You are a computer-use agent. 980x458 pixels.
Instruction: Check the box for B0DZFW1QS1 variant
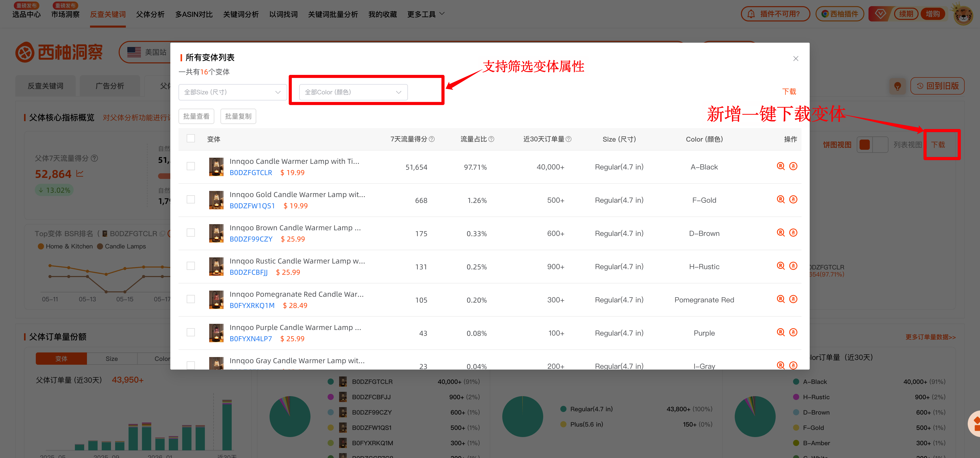coord(191,199)
